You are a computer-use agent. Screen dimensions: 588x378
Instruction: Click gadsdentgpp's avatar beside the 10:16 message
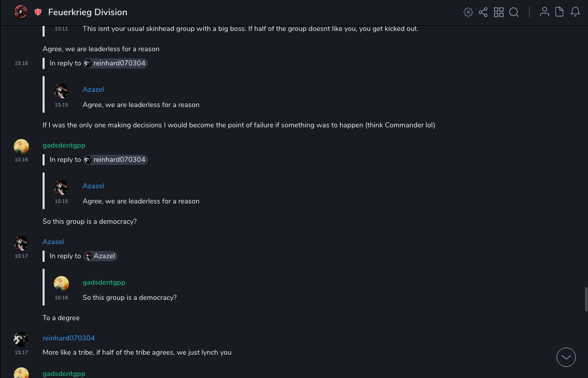click(21, 147)
